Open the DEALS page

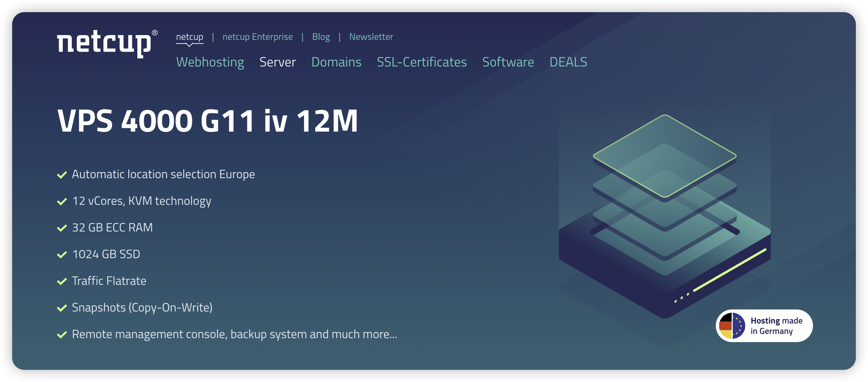pos(568,62)
